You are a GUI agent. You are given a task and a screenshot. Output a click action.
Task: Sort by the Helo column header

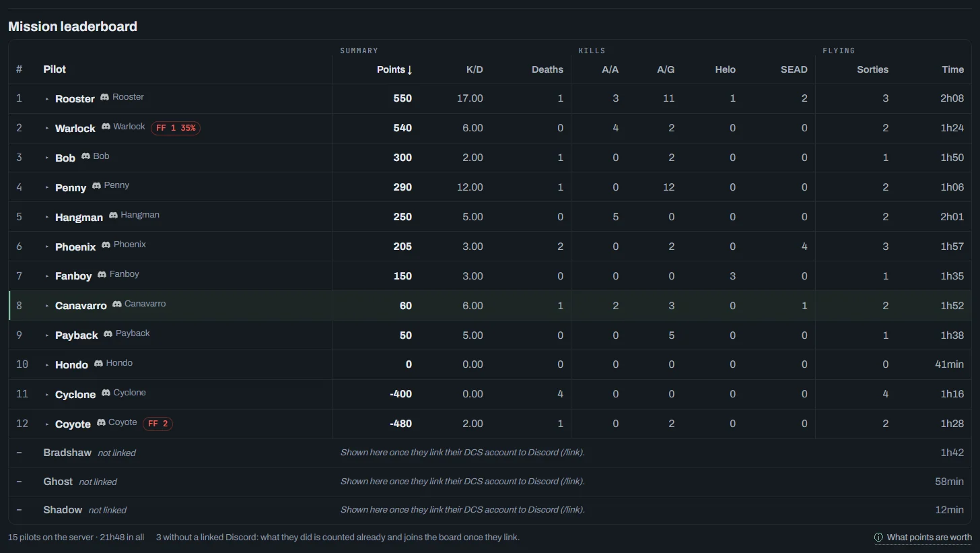[726, 69]
